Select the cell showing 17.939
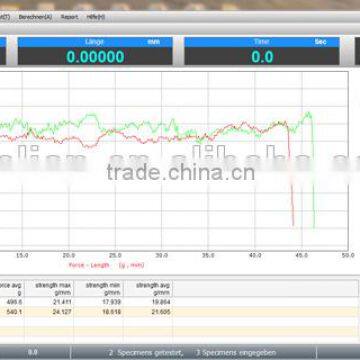This screenshot has width=360, height=360. coord(98,302)
